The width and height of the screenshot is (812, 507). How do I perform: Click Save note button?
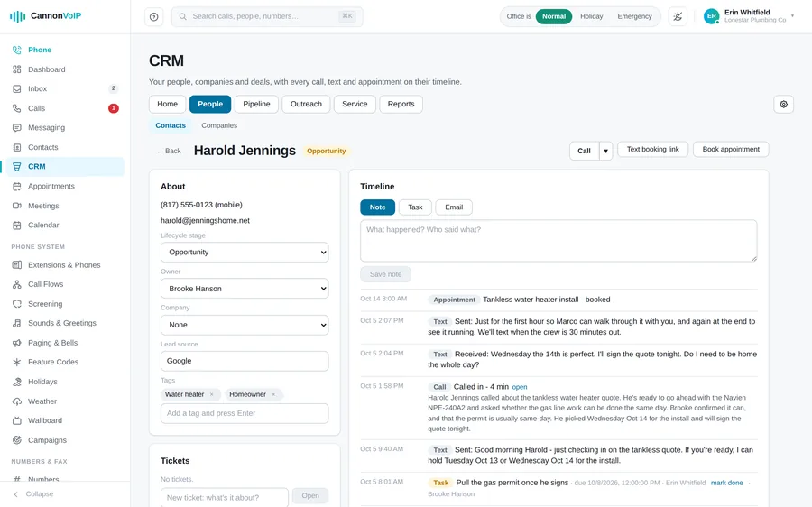click(x=385, y=274)
